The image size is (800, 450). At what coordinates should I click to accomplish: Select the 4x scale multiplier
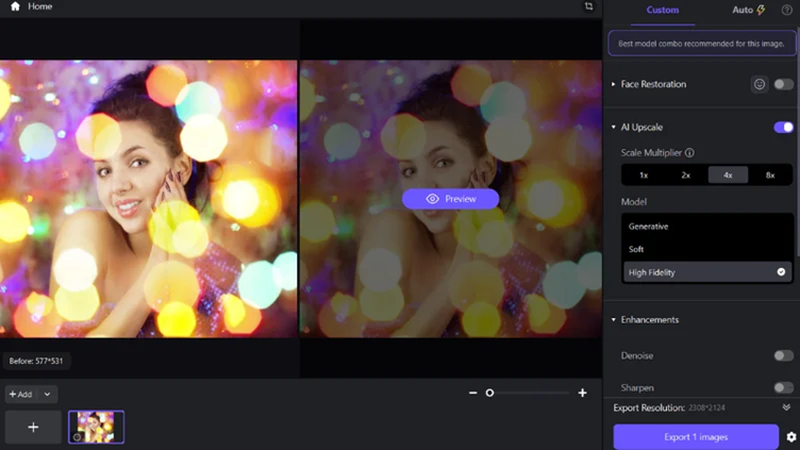coord(728,175)
